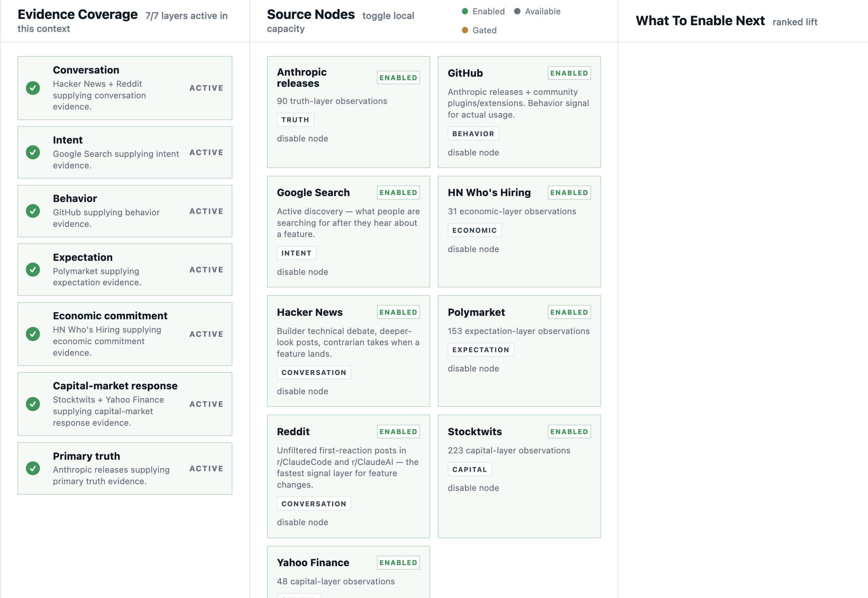Click the gray Available legend dot
Viewport: 868px width, 598px height.
point(517,11)
